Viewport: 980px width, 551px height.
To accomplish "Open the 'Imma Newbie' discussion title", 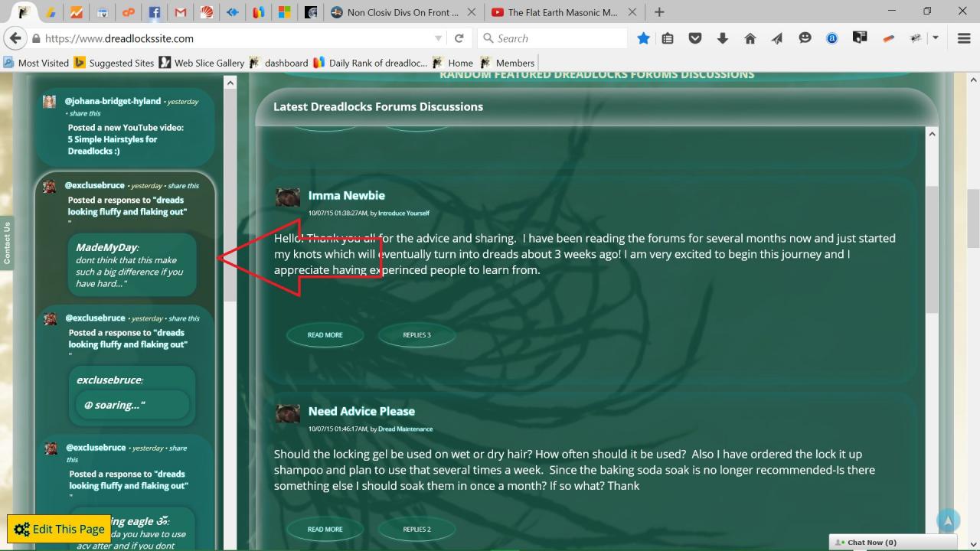I will point(346,195).
